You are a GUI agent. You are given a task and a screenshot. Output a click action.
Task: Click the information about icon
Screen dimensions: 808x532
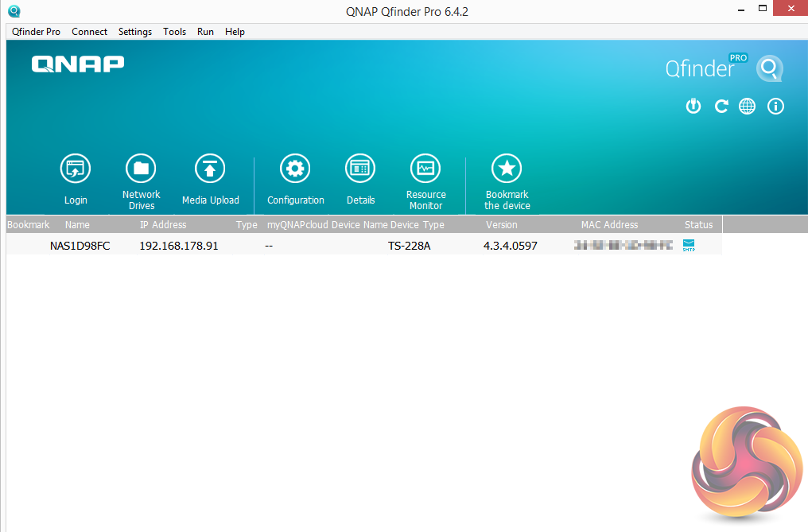tap(775, 107)
